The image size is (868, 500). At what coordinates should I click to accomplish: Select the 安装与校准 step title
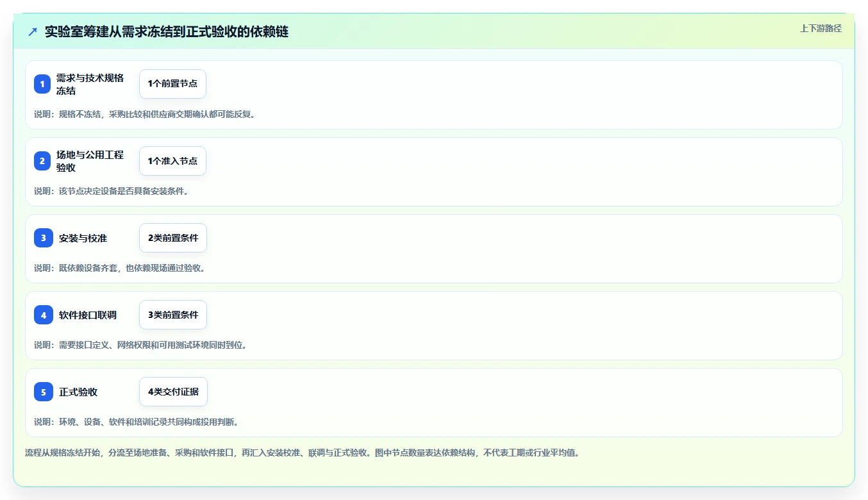pos(83,238)
